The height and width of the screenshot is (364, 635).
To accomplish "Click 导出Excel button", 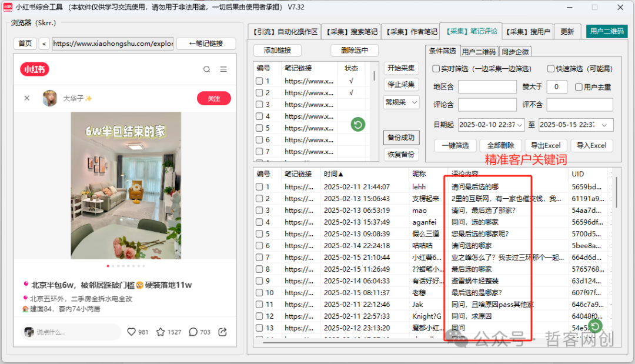I will click(546, 145).
